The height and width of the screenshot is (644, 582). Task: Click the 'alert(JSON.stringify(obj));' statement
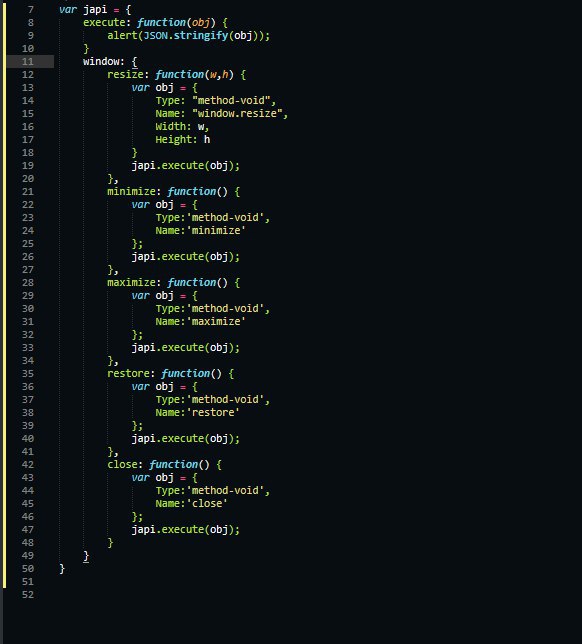[x=189, y=36]
